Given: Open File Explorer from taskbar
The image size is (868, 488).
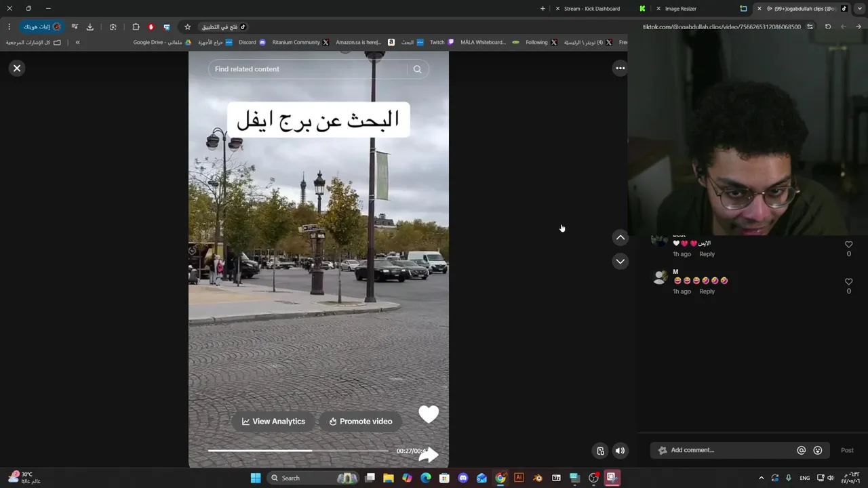Looking at the screenshot, I should point(389,478).
